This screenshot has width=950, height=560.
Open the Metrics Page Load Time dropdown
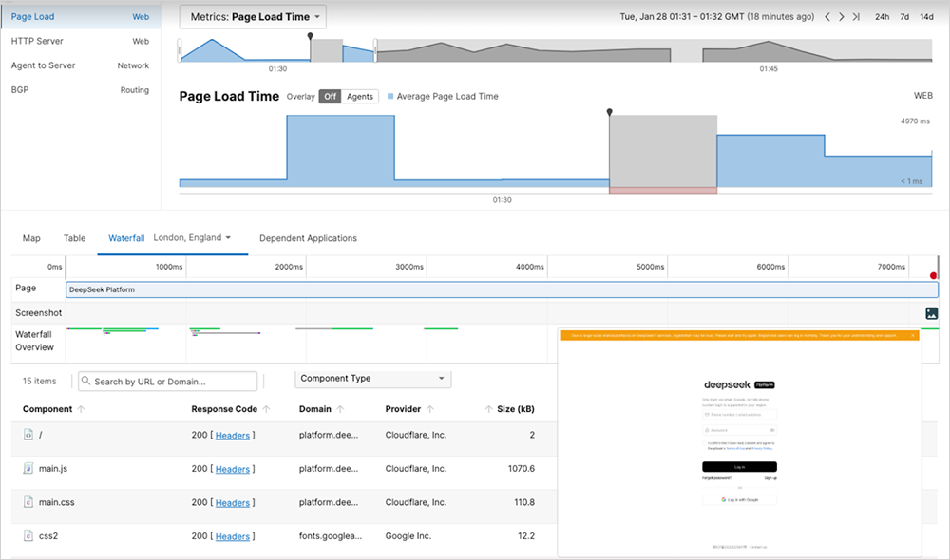(253, 16)
